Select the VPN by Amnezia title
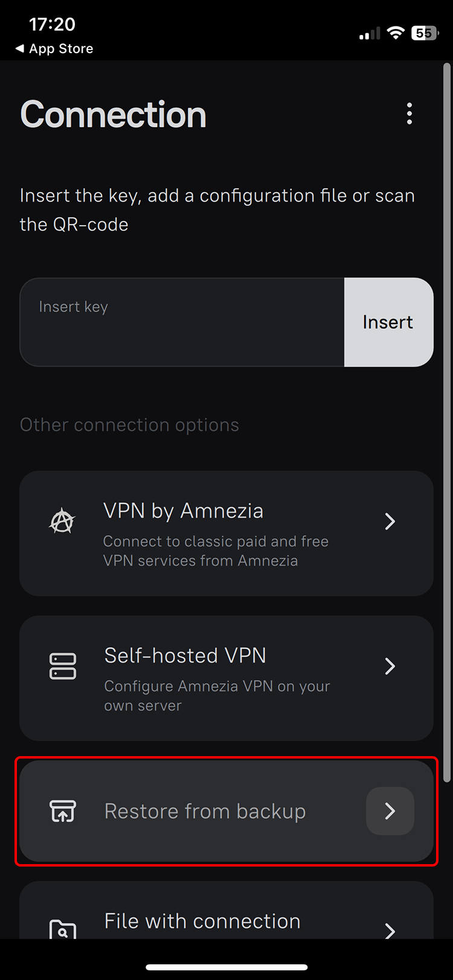 (183, 511)
